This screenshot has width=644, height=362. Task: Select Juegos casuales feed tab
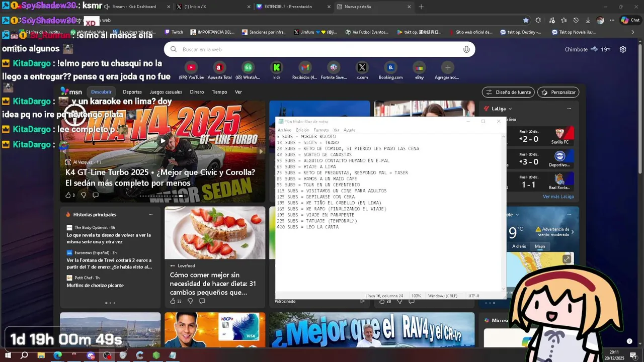166,92
